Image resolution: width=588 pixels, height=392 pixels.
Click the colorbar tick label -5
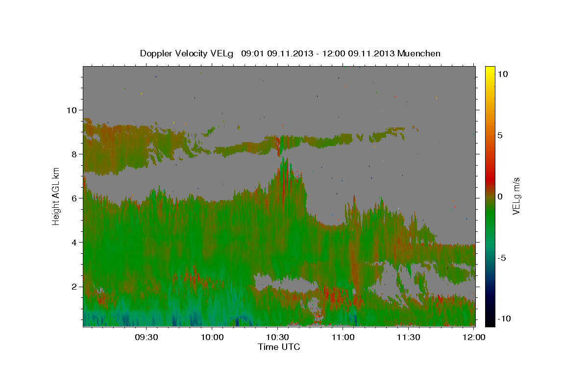click(501, 258)
